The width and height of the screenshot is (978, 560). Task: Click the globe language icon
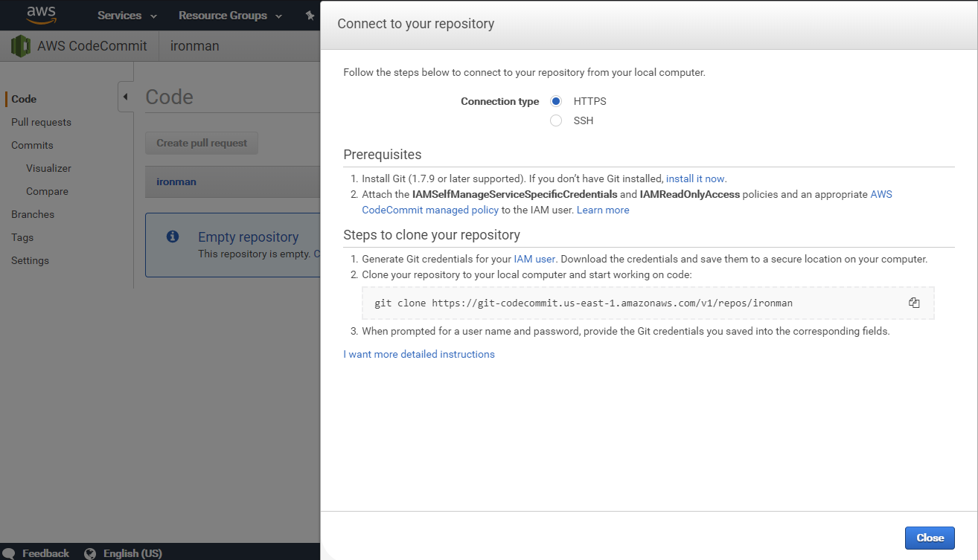coord(91,553)
